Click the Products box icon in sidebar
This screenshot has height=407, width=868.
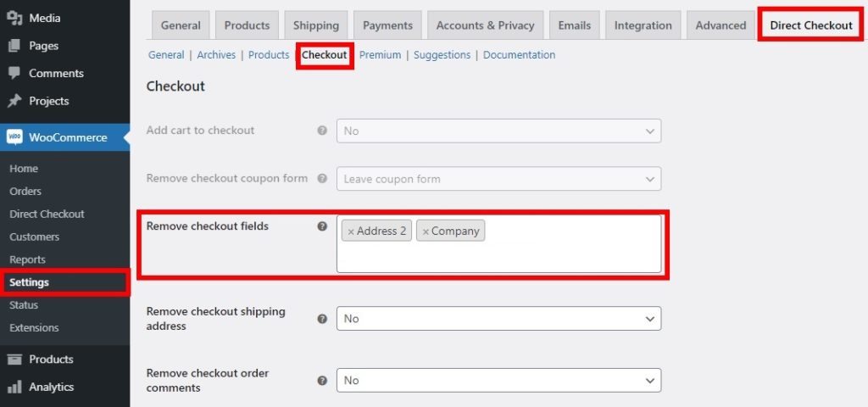[x=14, y=359]
